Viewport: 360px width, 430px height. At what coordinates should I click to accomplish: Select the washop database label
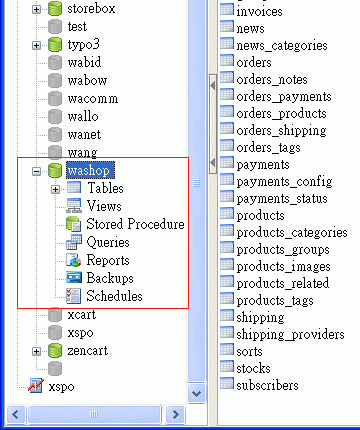pos(90,171)
